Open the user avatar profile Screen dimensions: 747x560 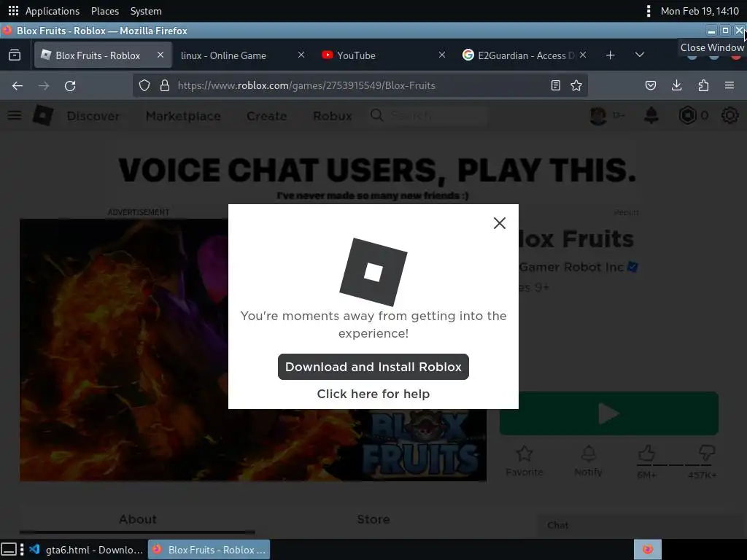598,115
